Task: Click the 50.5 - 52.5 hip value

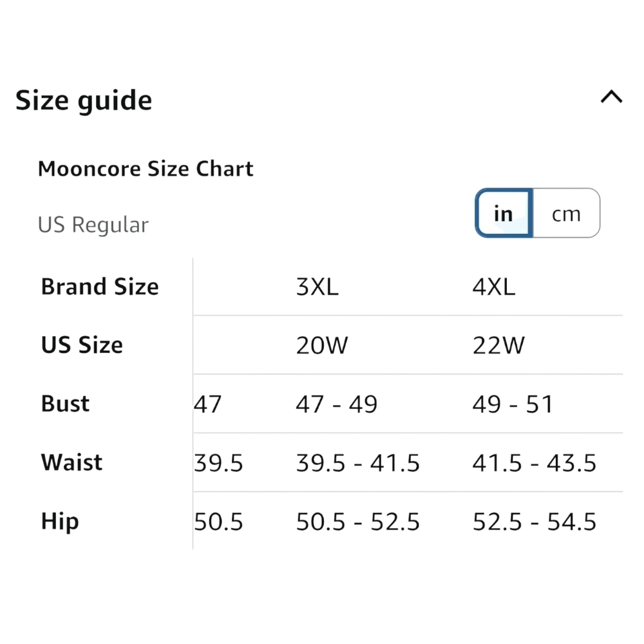Action: pyautogui.click(x=358, y=522)
